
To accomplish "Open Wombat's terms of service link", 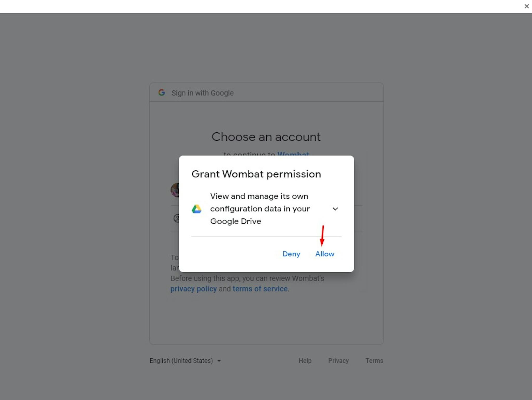I will click(x=260, y=289).
